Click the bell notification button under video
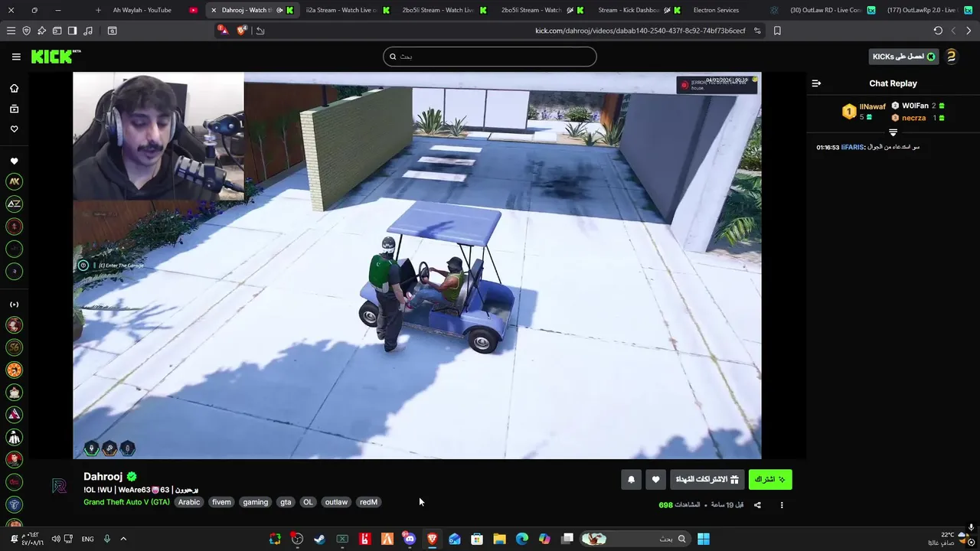Viewport: 980px width, 551px height. [x=631, y=480]
